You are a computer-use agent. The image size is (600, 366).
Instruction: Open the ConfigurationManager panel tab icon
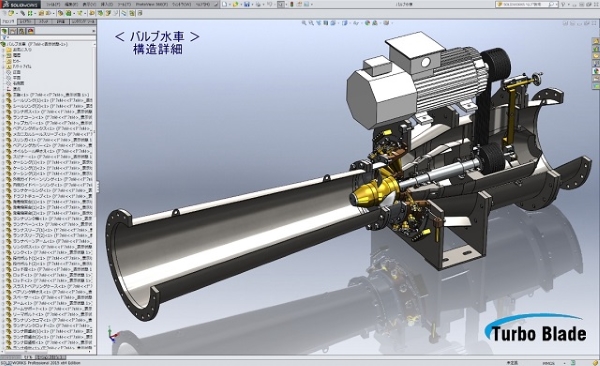click(x=22, y=31)
